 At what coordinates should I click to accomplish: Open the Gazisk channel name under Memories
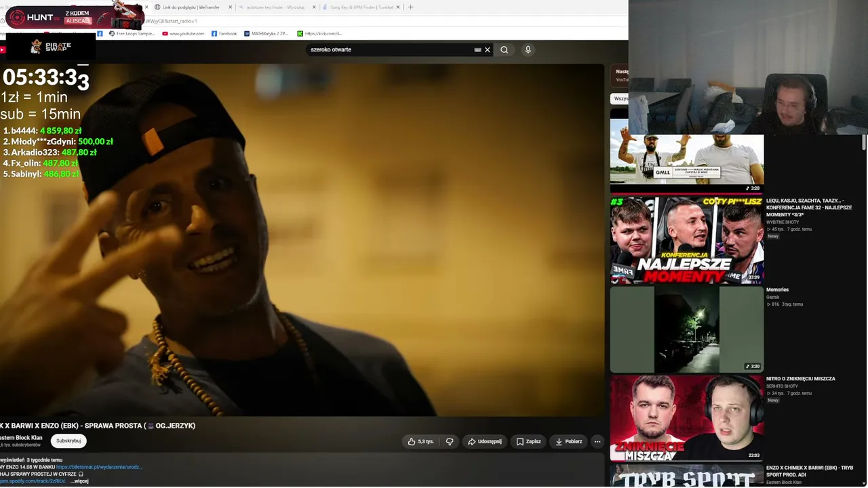[x=773, y=297]
